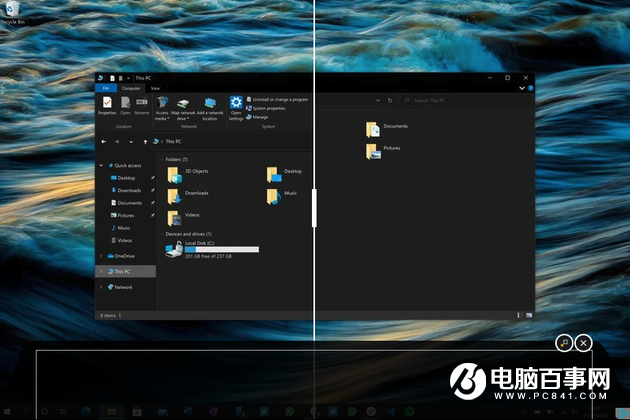Image resolution: width=630 pixels, height=420 pixels.
Task: Go up one level with Up arrow
Action: pos(145,141)
